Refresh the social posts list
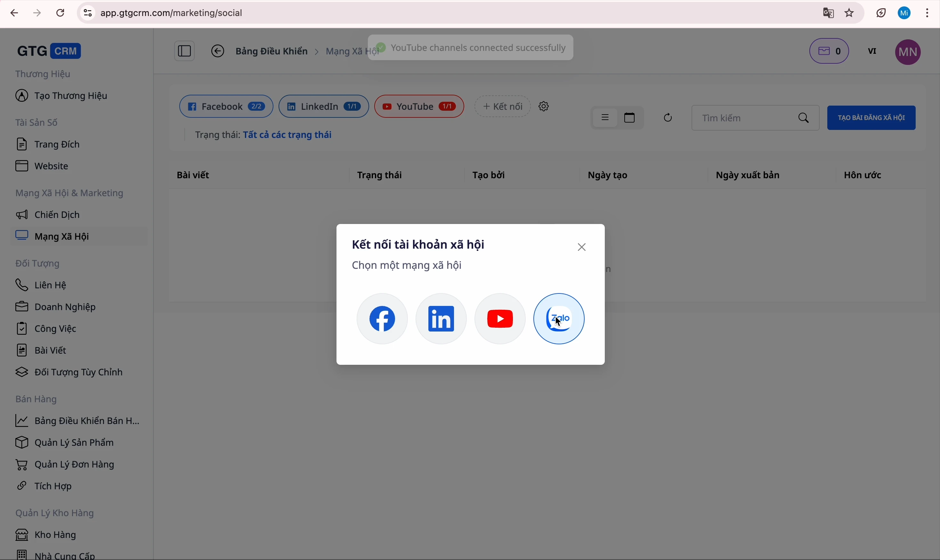The height and width of the screenshot is (560, 940). (667, 117)
